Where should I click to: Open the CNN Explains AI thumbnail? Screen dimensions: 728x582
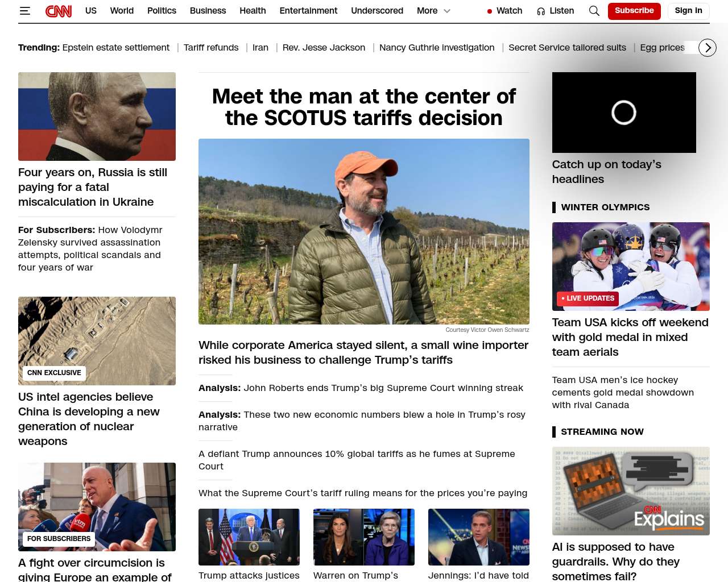click(x=631, y=491)
